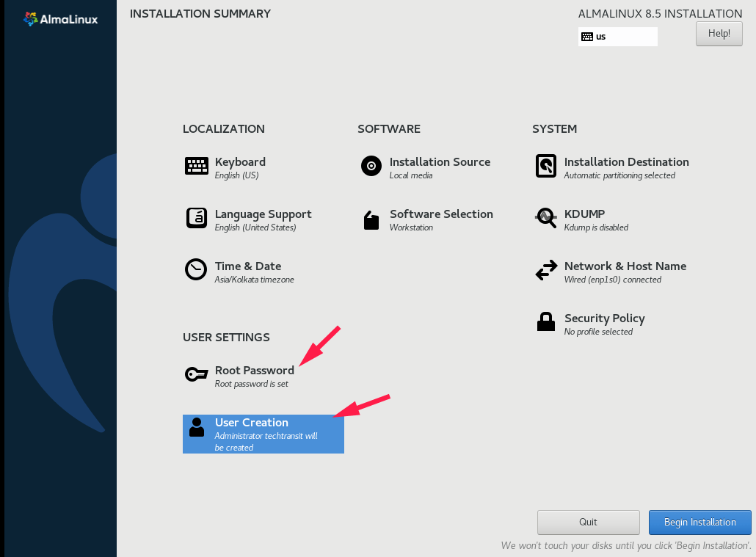Viewport: 756px width, 557px height.
Task: Click the Root Password key icon
Action: pyautogui.click(x=196, y=374)
